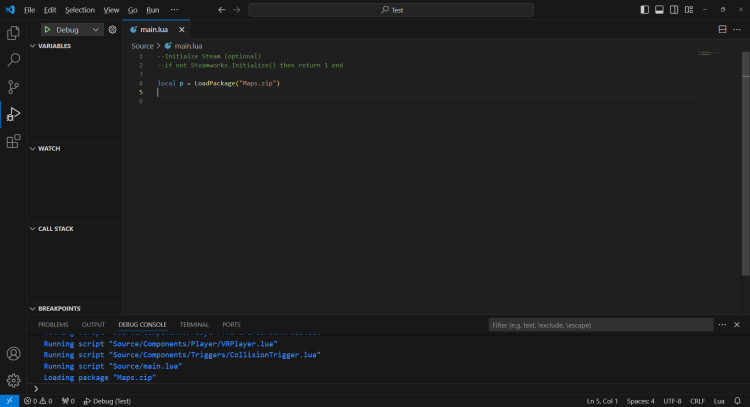
Task: Click the CRLF line ending indicator
Action: click(697, 401)
